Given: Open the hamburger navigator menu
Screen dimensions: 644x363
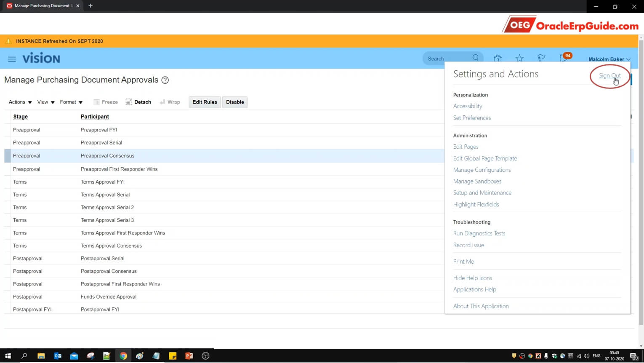Looking at the screenshot, I should pos(12,59).
